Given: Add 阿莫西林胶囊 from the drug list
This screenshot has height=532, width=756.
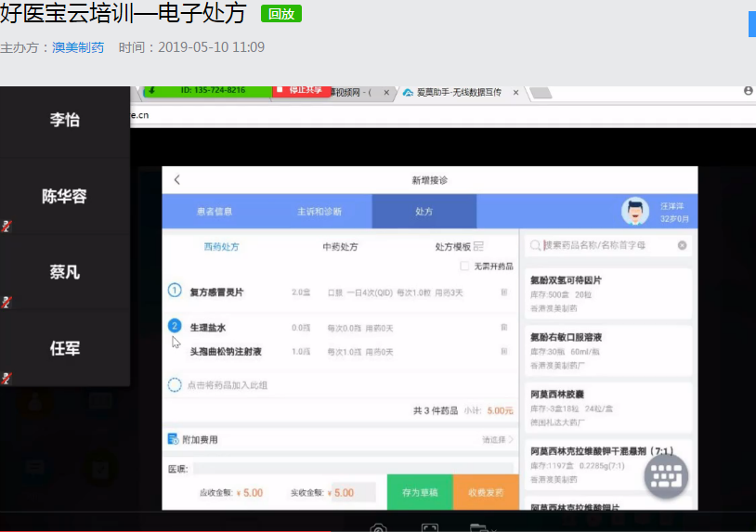Looking at the screenshot, I should point(608,408).
